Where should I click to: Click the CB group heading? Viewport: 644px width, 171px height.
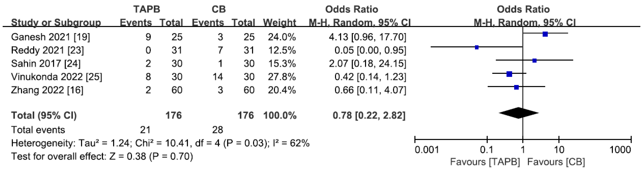(218, 9)
